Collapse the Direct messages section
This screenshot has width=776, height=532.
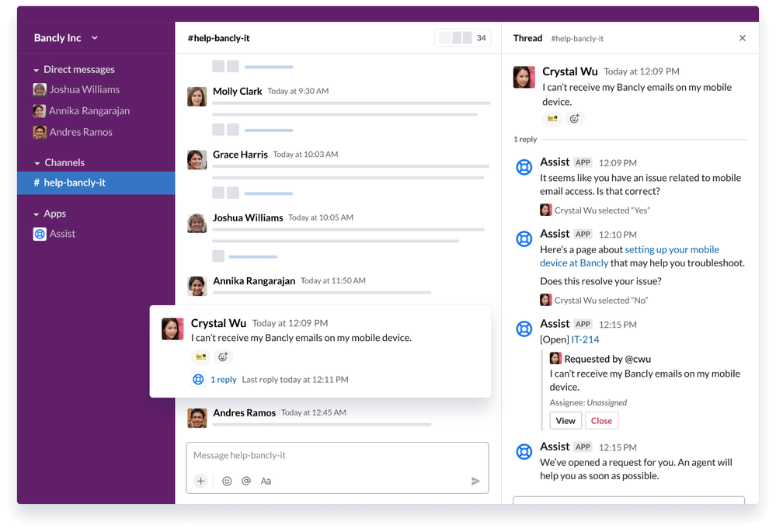pos(37,70)
